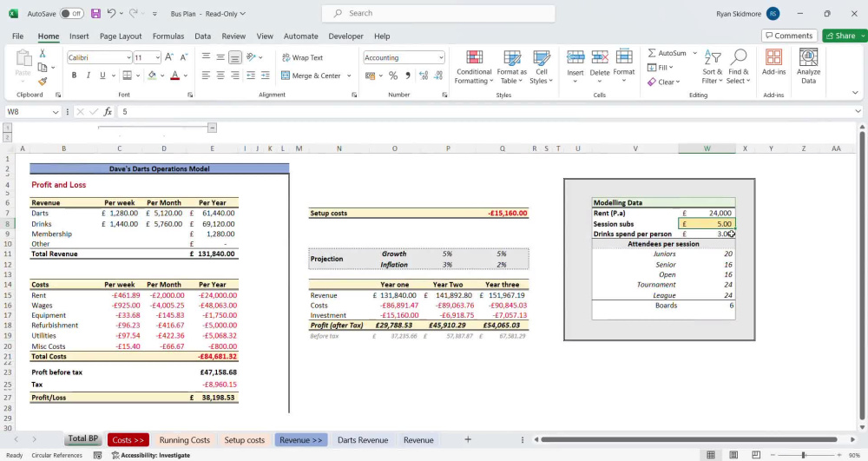Toggle Bold formatting

click(x=74, y=76)
